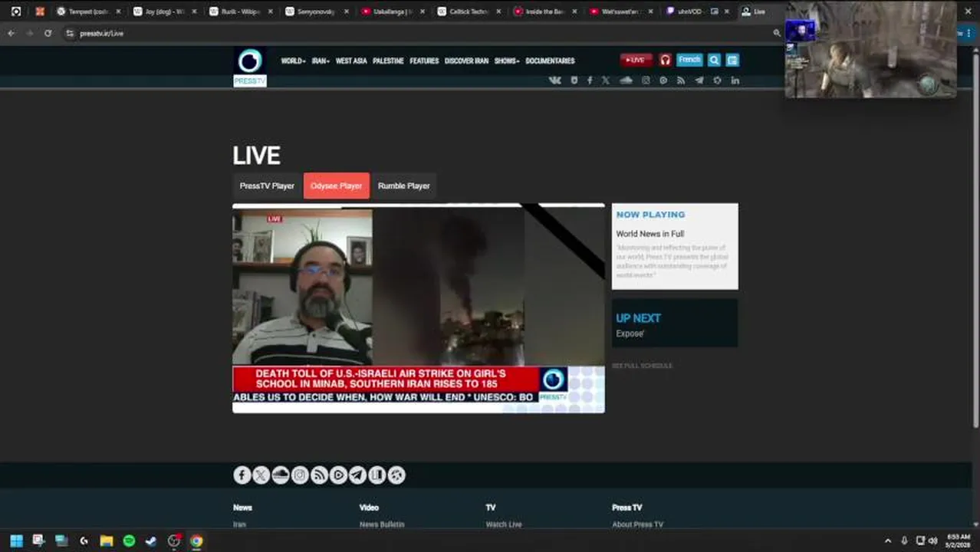This screenshot has width=980, height=552.
Task: Click the zoom magnifier in address bar
Action: [x=777, y=33]
